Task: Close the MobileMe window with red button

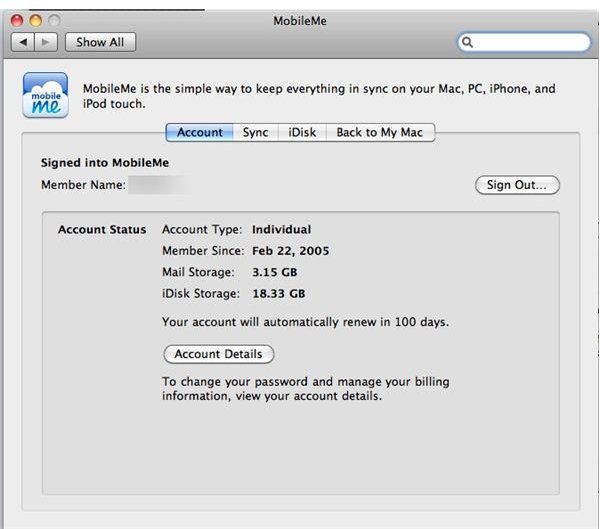Action: tap(17, 20)
